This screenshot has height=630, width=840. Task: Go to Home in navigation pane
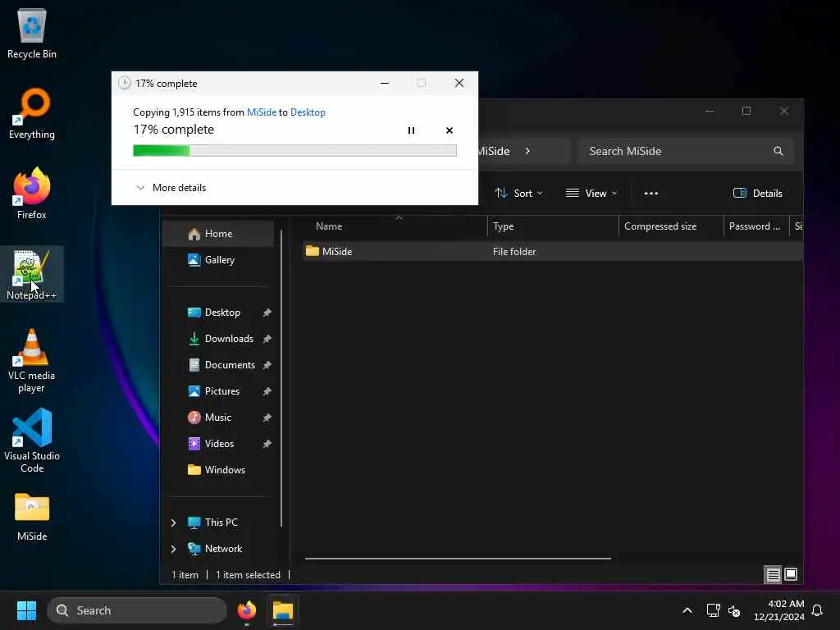(x=218, y=234)
